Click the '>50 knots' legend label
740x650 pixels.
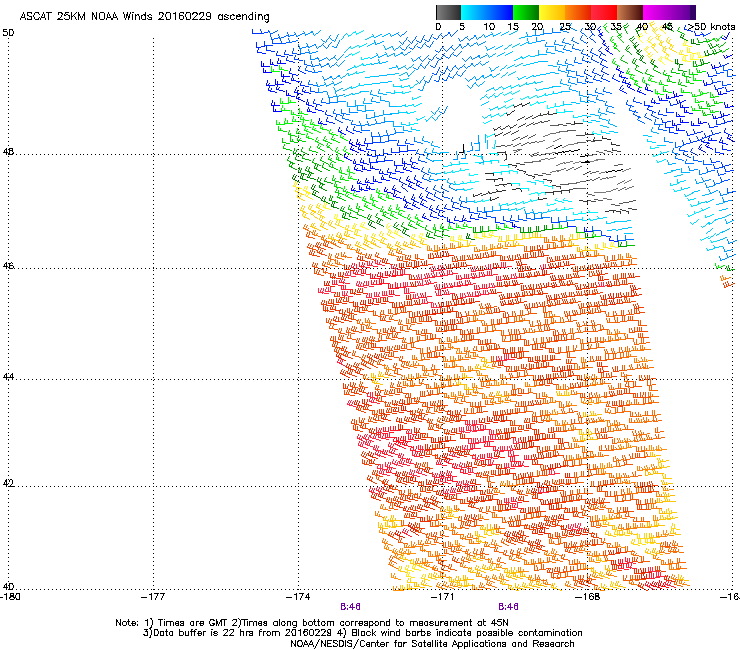(x=711, y=27)
